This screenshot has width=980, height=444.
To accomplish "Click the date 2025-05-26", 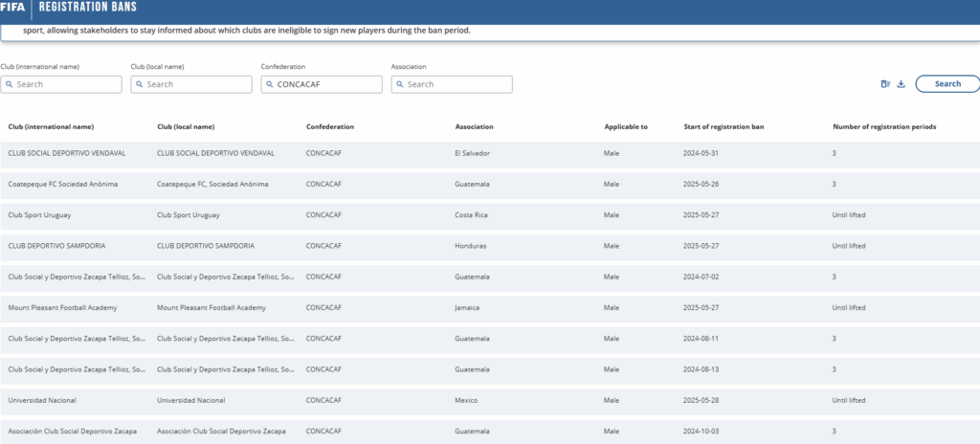I will click(702, 185).
